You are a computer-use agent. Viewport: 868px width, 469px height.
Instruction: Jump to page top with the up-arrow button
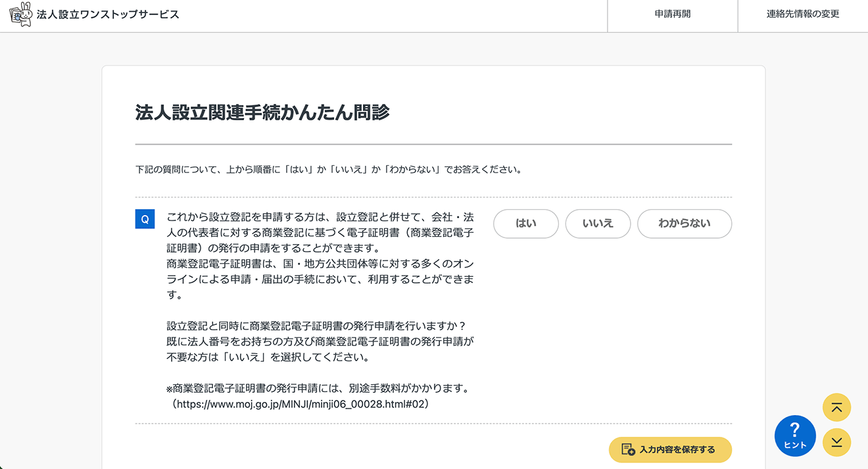point(836,407)
